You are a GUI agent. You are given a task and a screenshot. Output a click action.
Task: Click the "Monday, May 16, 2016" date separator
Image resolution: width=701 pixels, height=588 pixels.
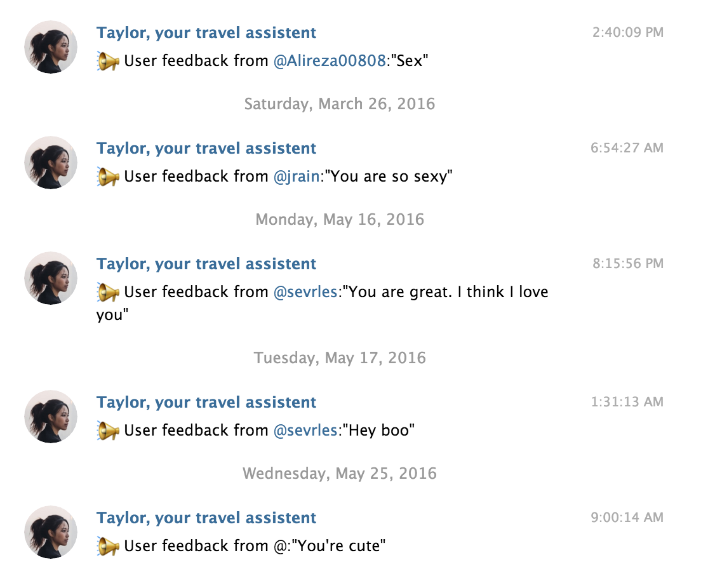click(x=340, y=219)
